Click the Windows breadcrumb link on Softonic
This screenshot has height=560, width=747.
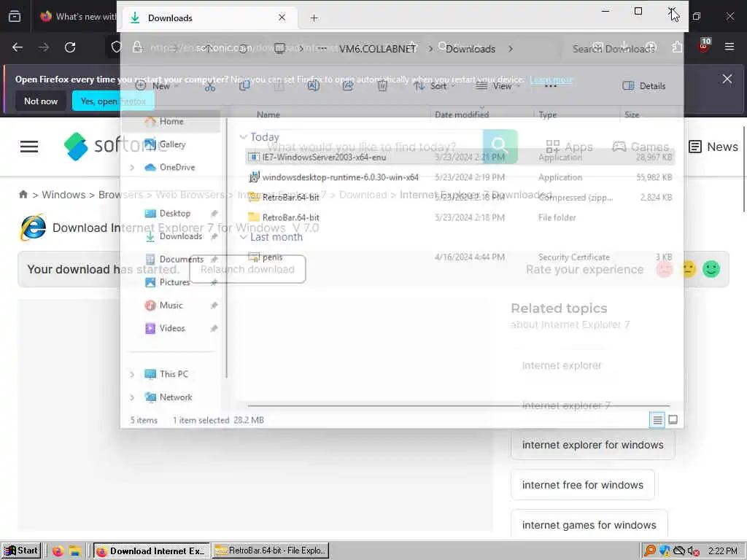pyautogui.click(x=63, y=194)
